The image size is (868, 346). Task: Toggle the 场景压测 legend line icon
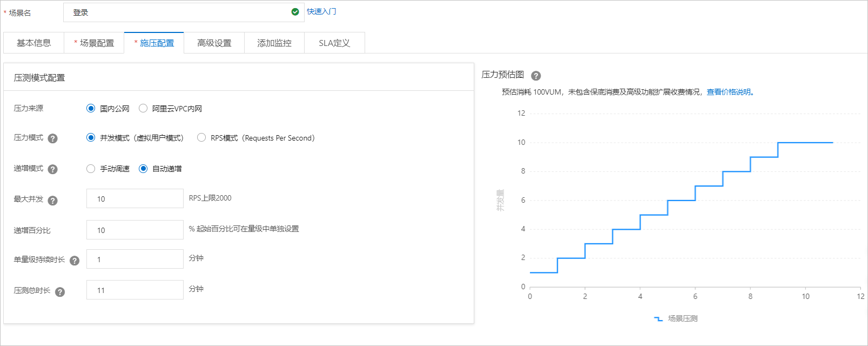tap(658, 319)
